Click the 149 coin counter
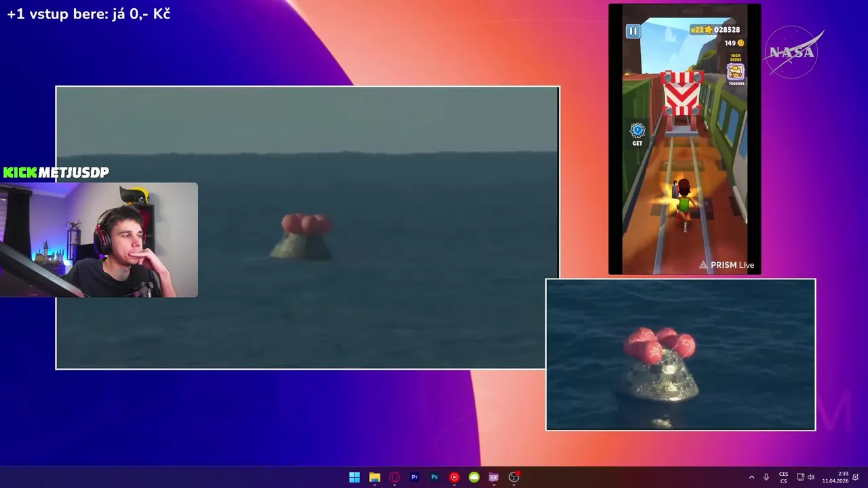This screenshot has width=868, height=488. click(x=734, y=43)
